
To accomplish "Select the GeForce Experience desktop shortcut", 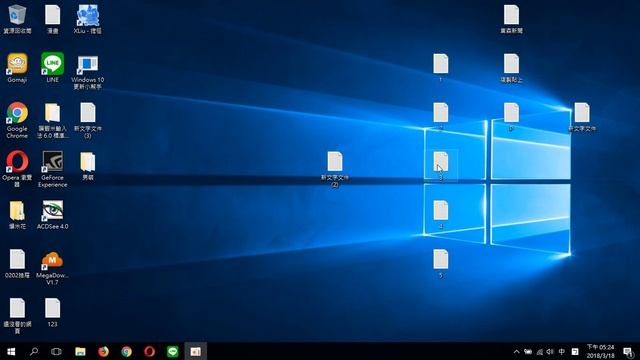I will 52,169.
